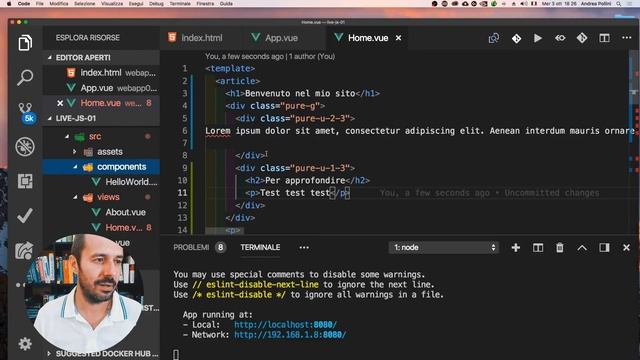Image resolution: width=640 pixels, height=360 pixels.
Task: Collapse the EDITOR APERTI section
Action: coord(50,58)
